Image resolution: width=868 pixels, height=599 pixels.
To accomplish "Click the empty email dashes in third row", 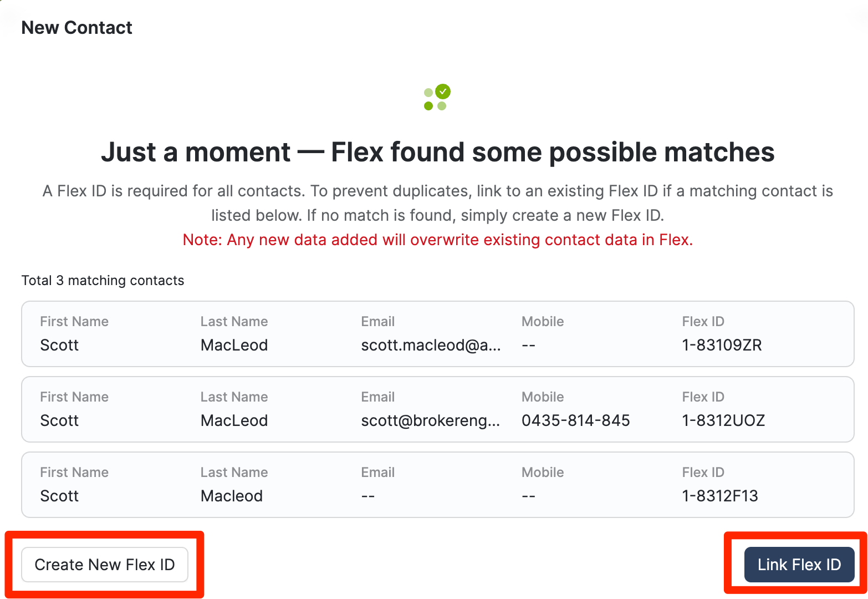I will (368, 496).
